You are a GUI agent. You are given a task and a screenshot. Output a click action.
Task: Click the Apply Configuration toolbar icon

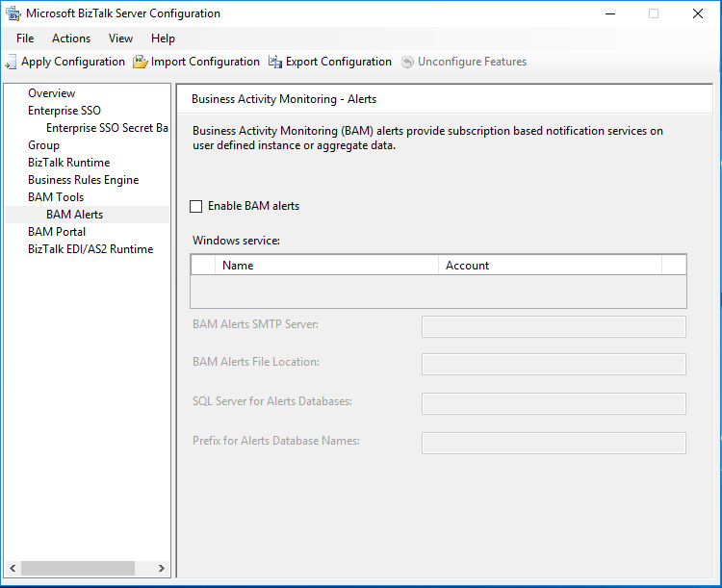point(11,62)
